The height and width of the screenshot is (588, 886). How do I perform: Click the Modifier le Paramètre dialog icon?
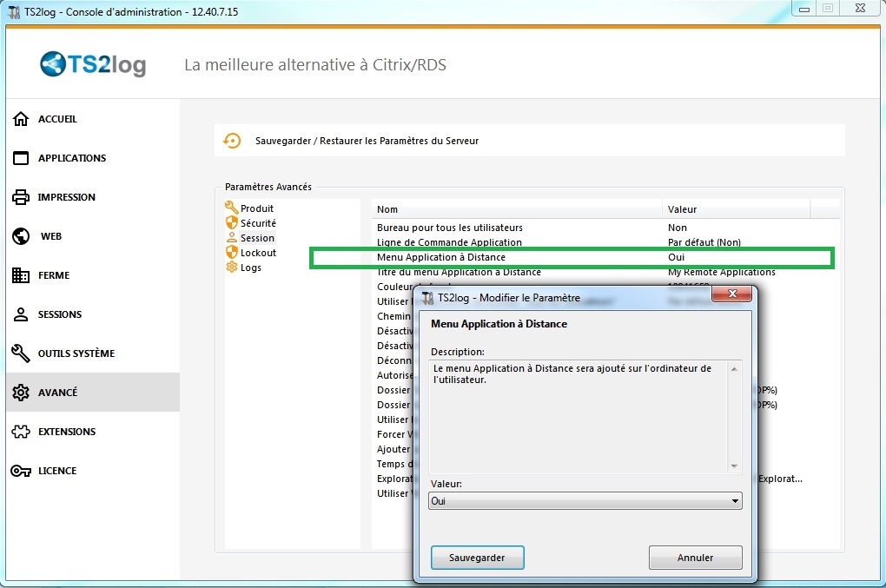(427, 298)
